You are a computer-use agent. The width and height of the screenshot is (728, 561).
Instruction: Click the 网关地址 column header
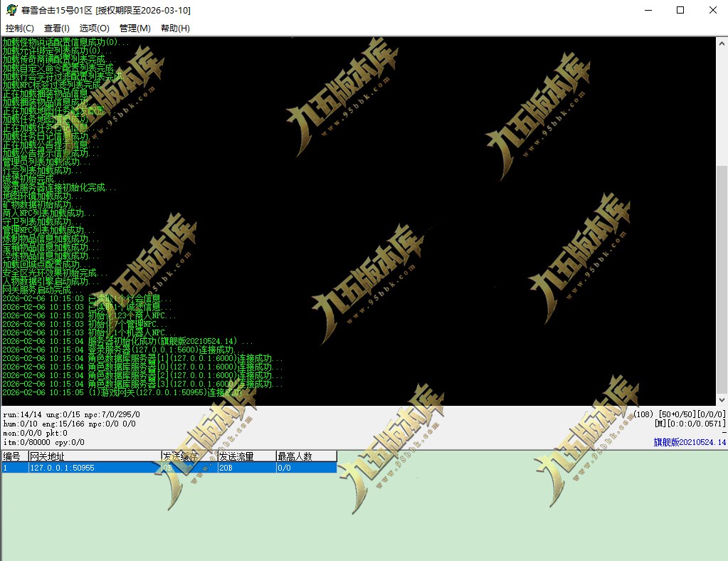95,456
